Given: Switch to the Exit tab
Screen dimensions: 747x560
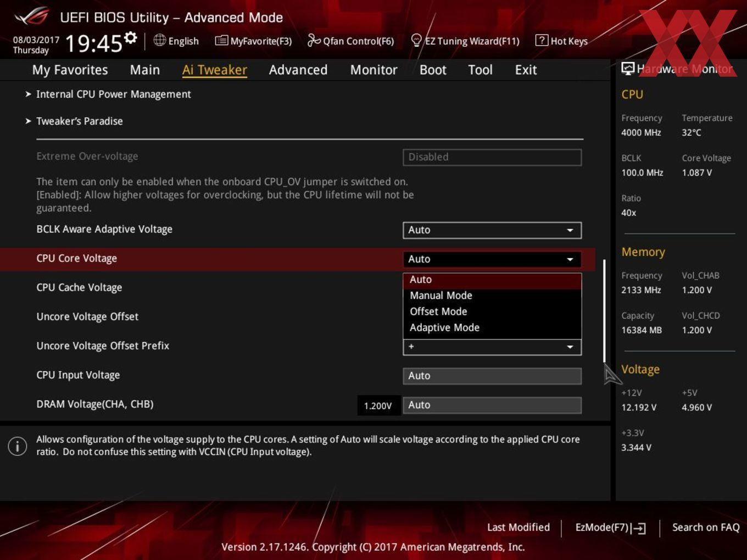Looking at the screenshot, I should (526, 70).
